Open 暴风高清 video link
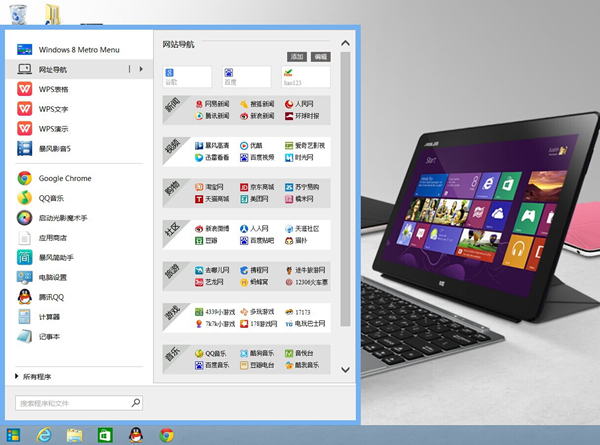Screen dimensions: 600x445 (x=213, y=145)
